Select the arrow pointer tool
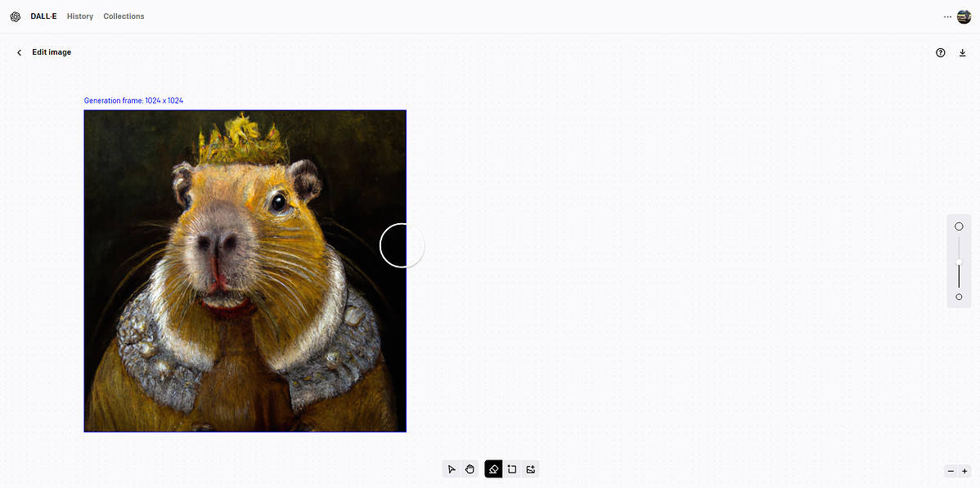Viewport: 980px width, 488px height. 452,469
